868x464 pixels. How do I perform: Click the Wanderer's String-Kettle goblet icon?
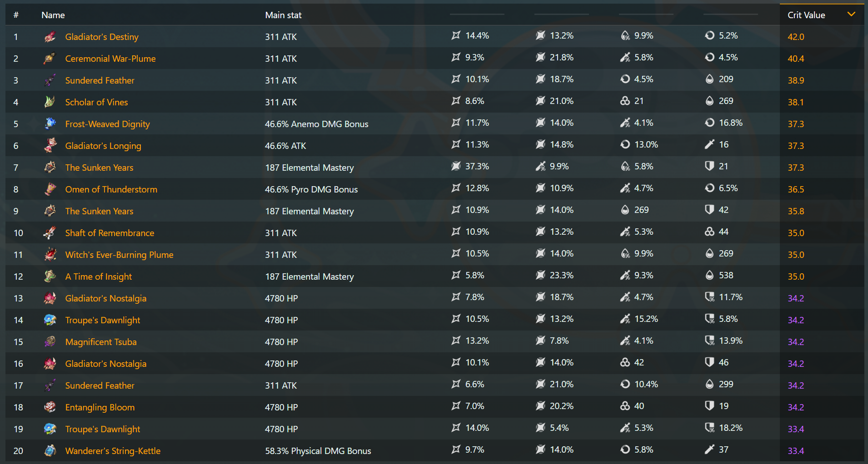(50, 451)
